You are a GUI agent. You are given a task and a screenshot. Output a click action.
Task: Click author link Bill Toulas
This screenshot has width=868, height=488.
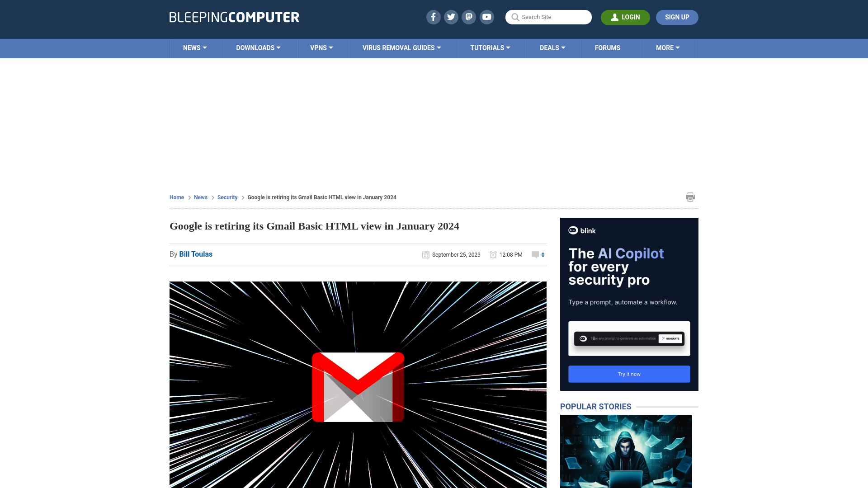coord(196,254)
